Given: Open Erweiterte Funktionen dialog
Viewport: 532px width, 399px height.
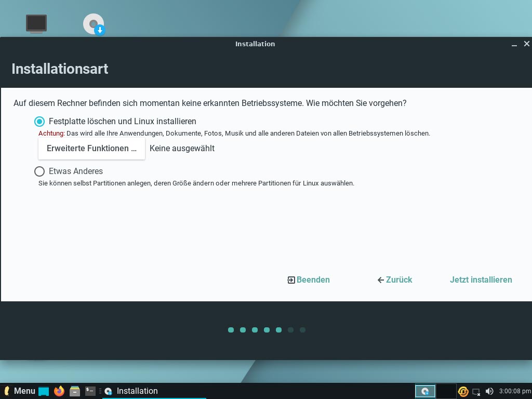Looking at the screenshot, I should (x=91, y=148).
